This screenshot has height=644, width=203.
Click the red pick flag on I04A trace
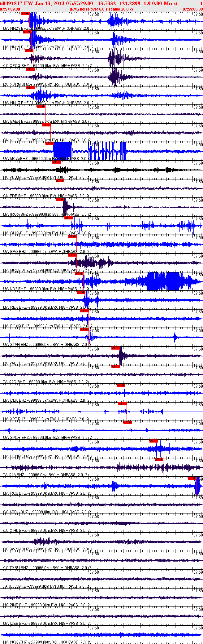159,460
